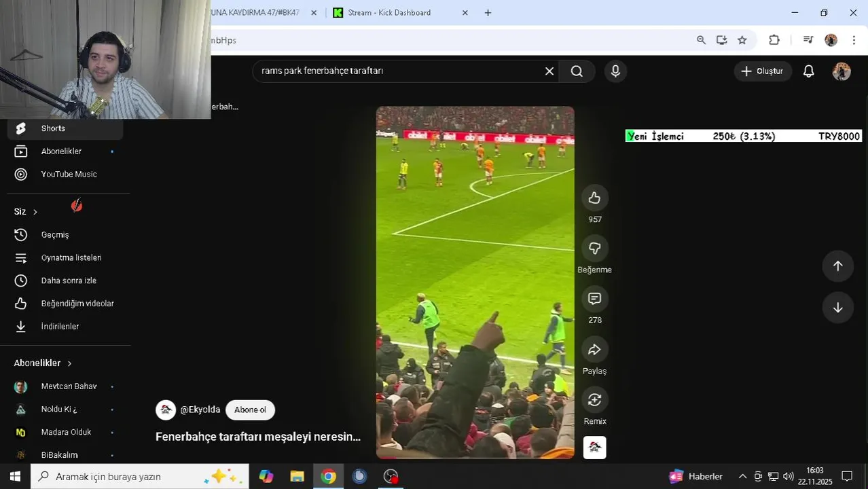Expand the Siz section

26,212
